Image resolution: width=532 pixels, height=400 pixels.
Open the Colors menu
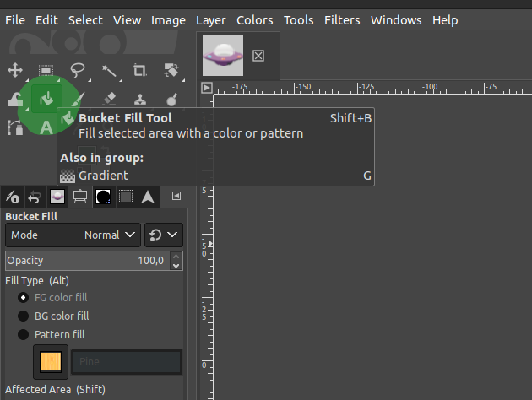[255, 20]
